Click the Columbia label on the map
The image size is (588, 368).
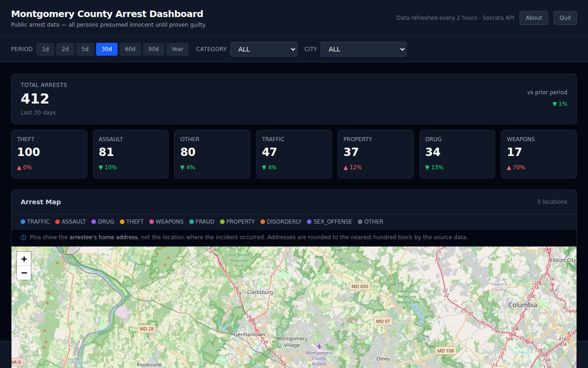523,305
